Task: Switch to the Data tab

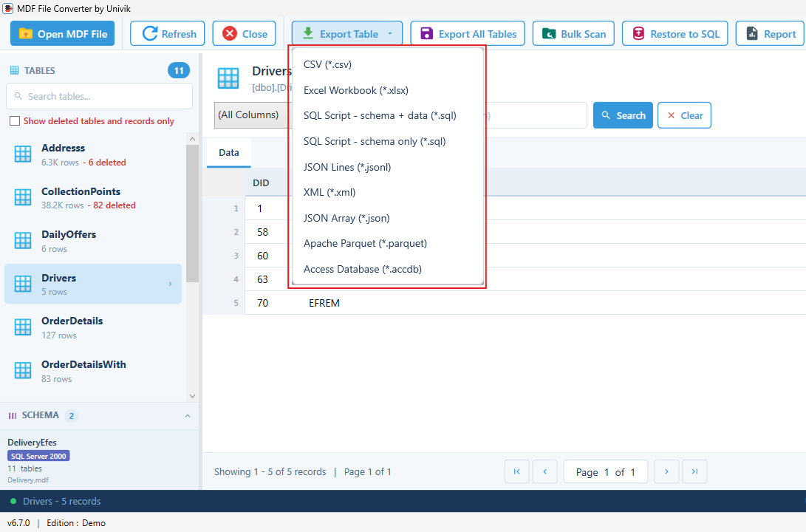Action: click(x=229, y=153)
